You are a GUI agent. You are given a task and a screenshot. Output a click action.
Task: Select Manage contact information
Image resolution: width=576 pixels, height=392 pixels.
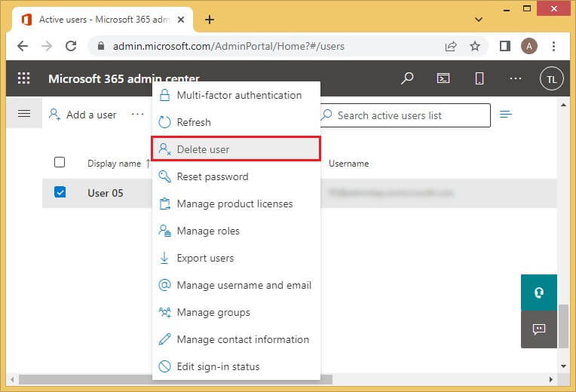[x=236, y=340]
